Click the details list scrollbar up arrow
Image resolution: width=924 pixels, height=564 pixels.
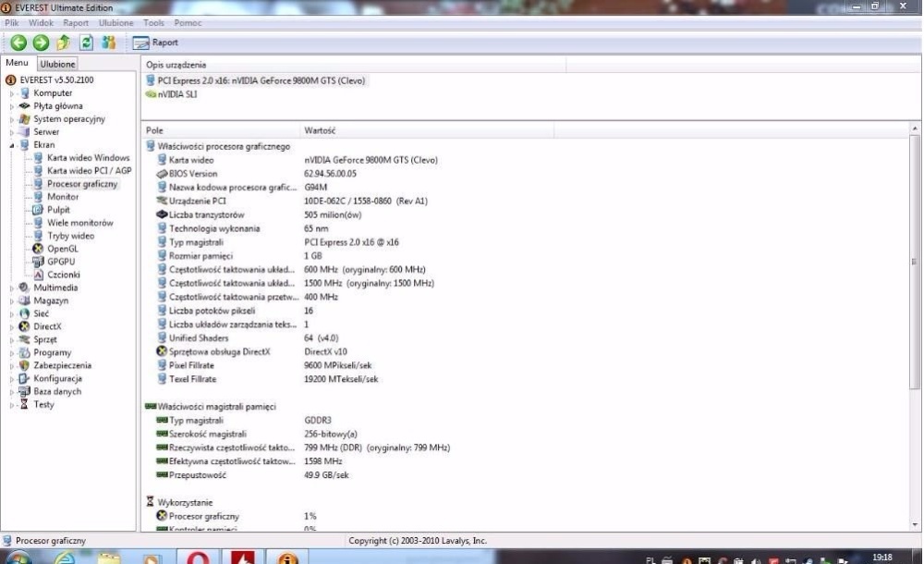coord(915,129)
